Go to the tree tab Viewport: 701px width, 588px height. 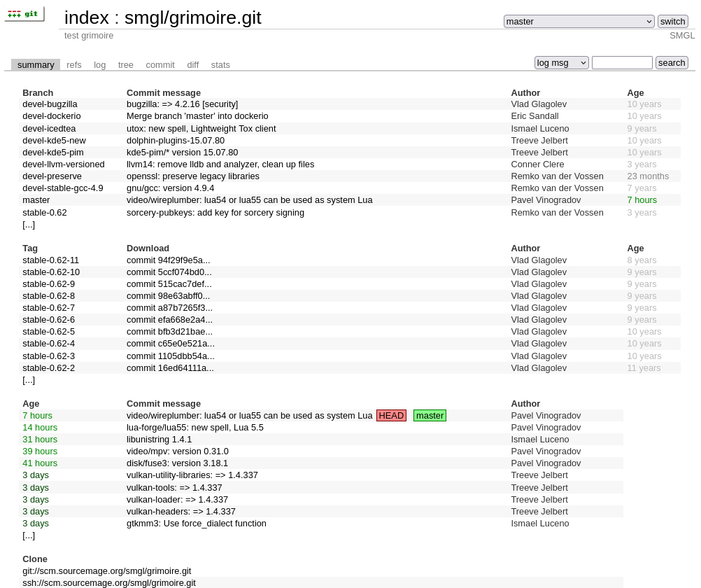(x=126, y=65)
